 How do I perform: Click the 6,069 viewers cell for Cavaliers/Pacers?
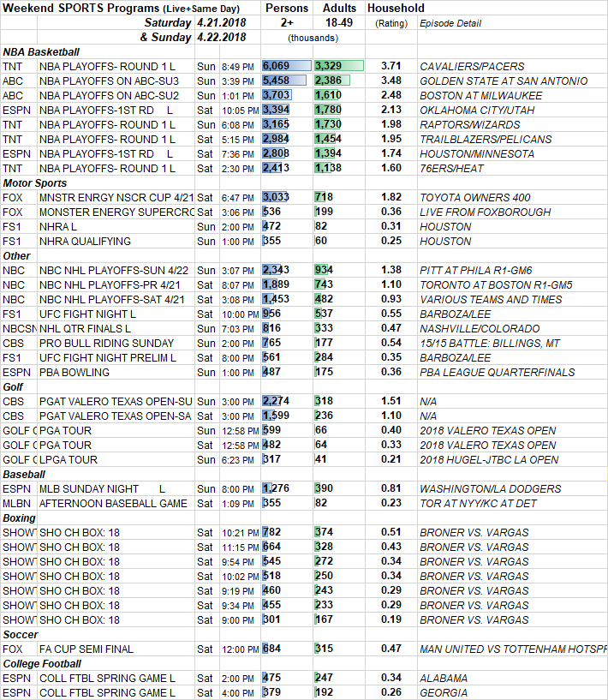[x=286, y=66]
